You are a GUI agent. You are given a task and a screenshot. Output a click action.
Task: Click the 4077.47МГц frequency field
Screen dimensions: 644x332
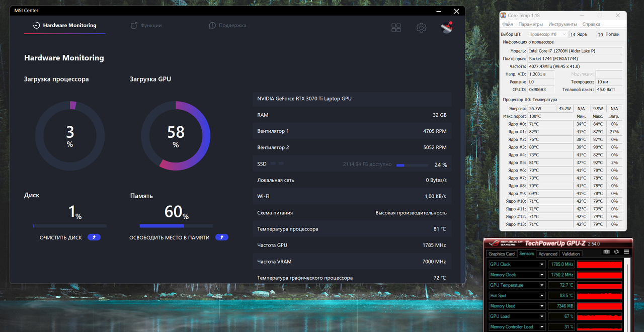[575, 66]
